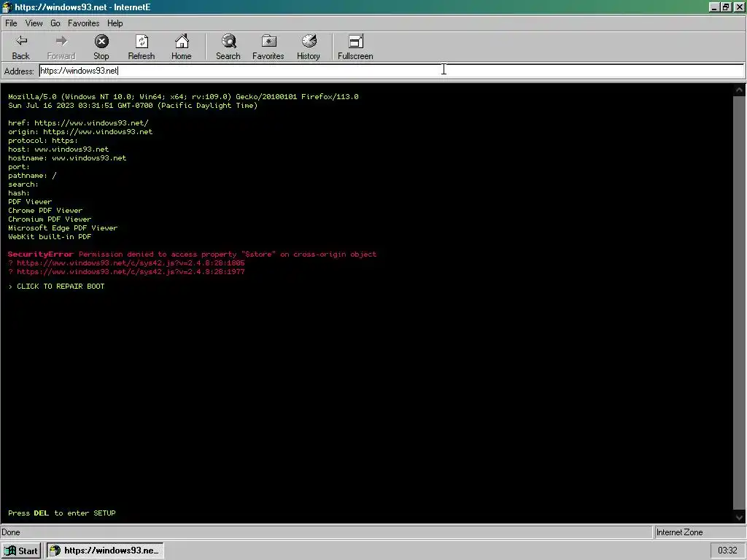Viewport: 747px width, 560px height.
Task: Open the Favorites toolbar folder
Action: click(x=268, y=47)
